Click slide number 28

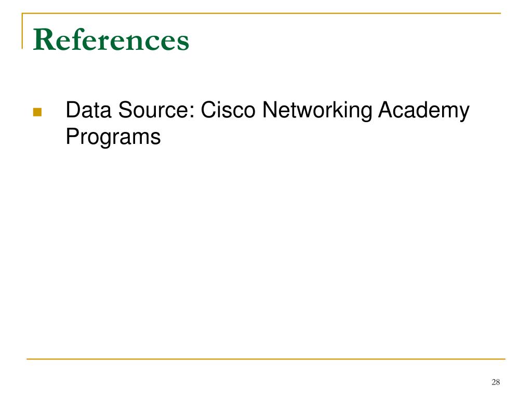point(496,382)
